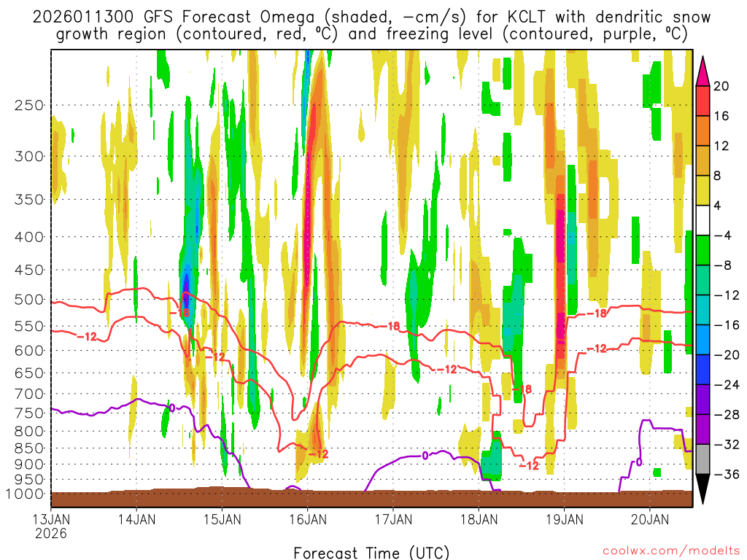Pick the bright green -8-to--4 colorbar swatch
Viewport: 747px width, 560px height.
coord(703,251)
